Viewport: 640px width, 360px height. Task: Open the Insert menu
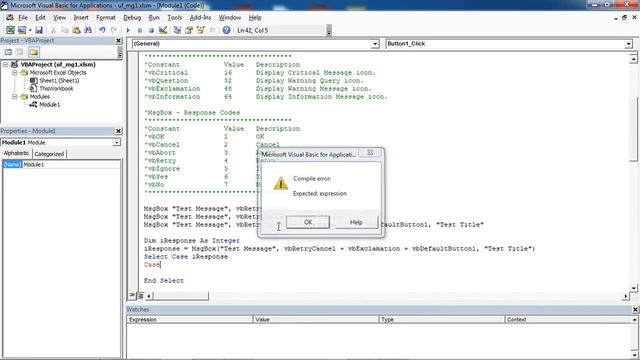pyautogui.click(x=81, y=18)
